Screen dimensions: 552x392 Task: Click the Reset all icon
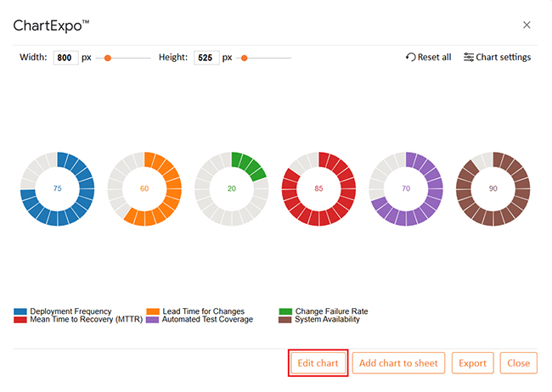(x=411, y=58)
